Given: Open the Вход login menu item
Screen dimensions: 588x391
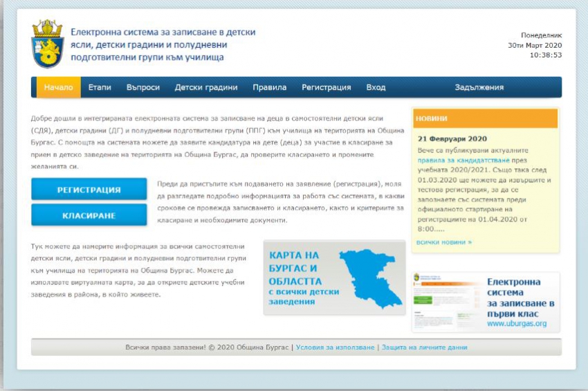Looking at the screenshot, I should pyautogui.click(x=376, y=87).
